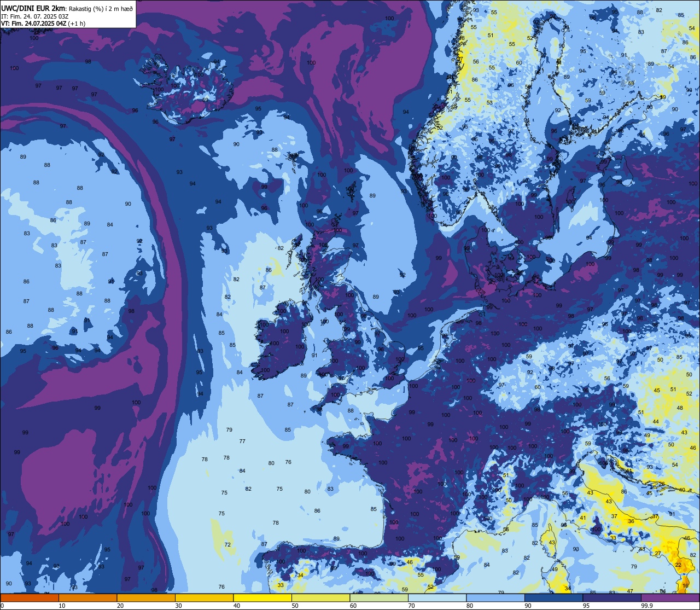Click the '90' legend scale label

528,606
